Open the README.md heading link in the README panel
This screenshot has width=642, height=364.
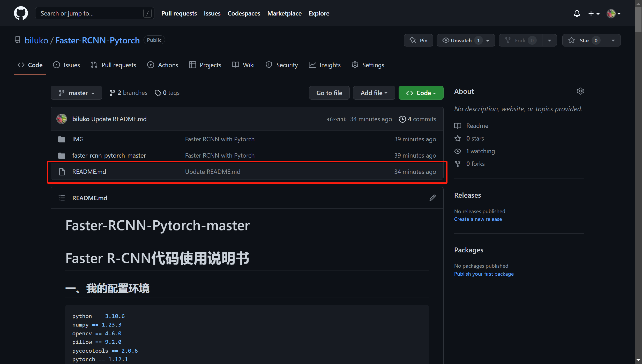coord(89,198)
